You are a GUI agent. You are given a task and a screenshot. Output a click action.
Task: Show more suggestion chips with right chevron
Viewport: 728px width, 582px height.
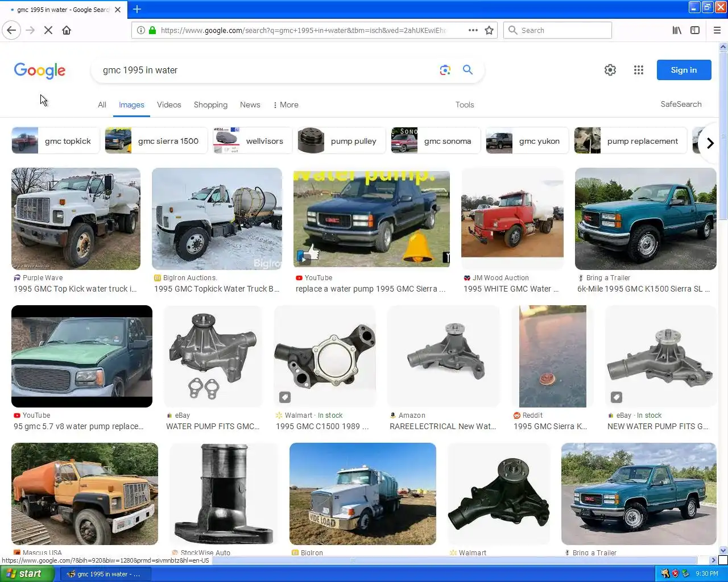click(x=710, y=143)
